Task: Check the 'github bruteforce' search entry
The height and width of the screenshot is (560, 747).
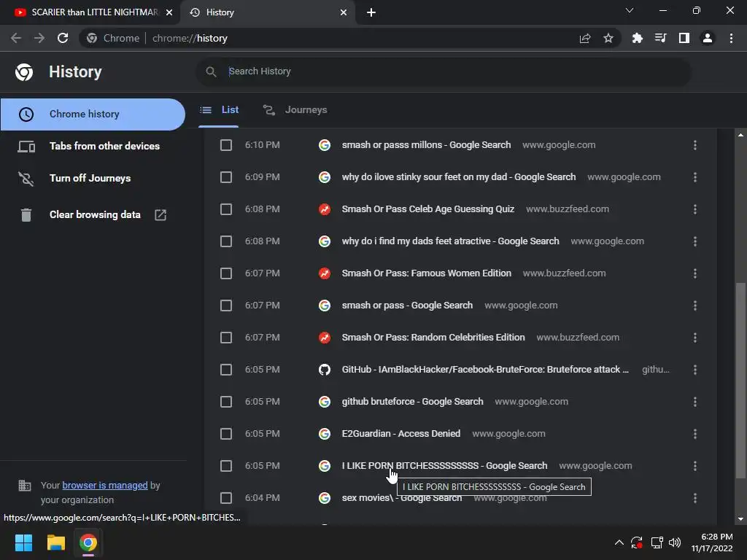Action: [226, 402]
